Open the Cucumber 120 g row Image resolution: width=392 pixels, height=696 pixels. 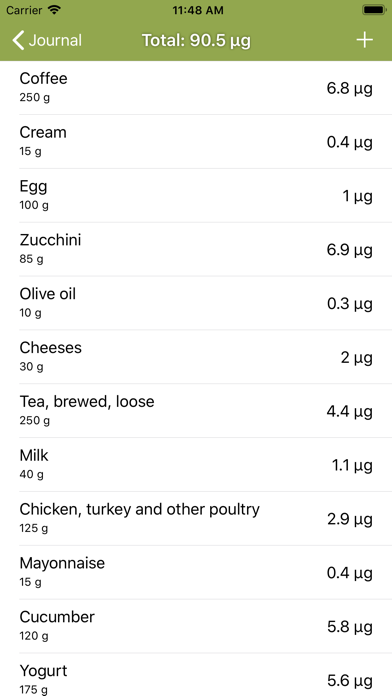tap(196, 626)
